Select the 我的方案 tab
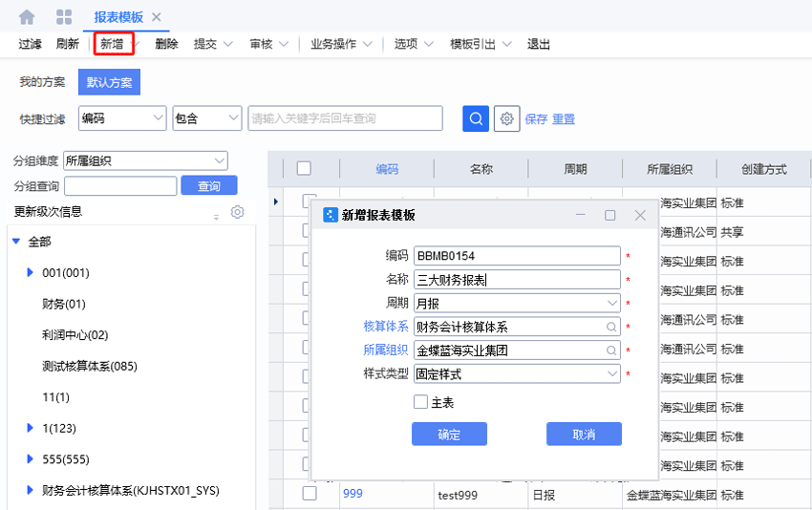This screenshot has height=510, width=812. click(x=42, y=82)
